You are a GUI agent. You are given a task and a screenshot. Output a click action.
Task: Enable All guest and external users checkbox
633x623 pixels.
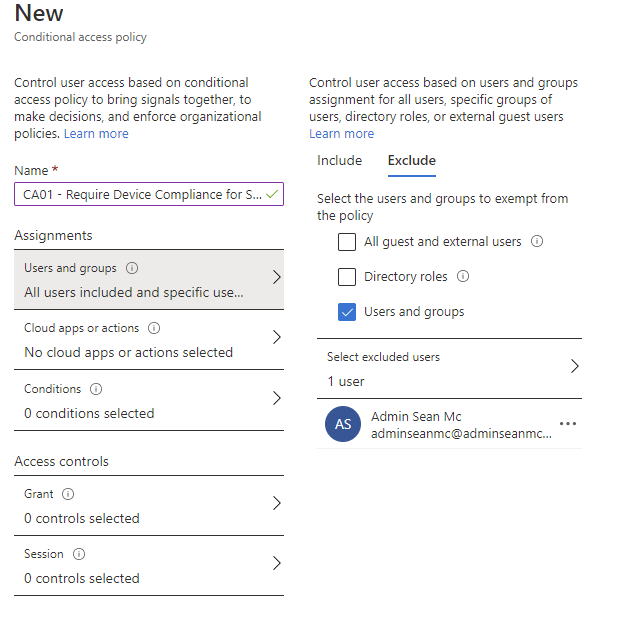click(x=347, y=242)
